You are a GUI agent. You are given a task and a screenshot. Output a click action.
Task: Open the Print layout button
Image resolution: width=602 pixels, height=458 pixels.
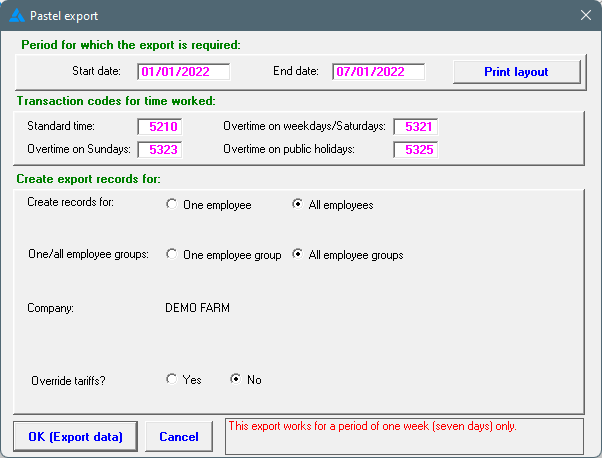[x=516, y=72]
